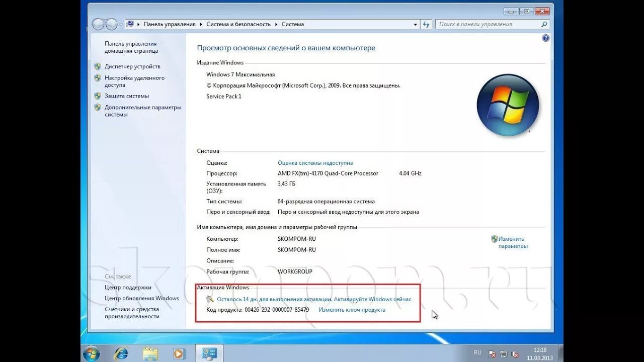644x362 pixels.
Task: Click the muted volume tray icon
Action: [x=515, y=354]
